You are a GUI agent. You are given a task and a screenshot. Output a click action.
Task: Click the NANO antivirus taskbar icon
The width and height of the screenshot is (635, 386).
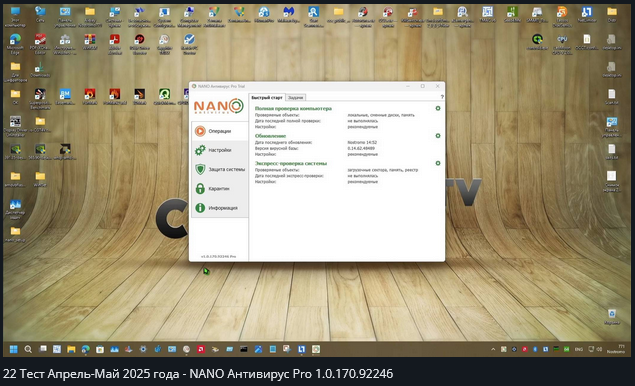click(316, 349)
